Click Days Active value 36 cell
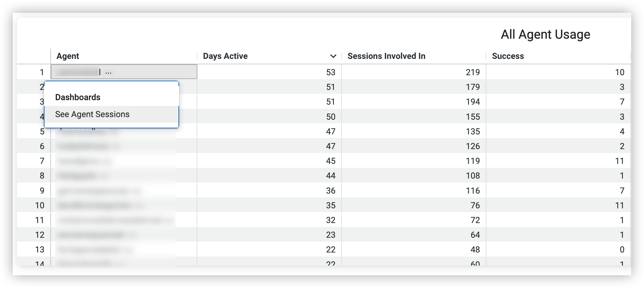 coord(269,191)
